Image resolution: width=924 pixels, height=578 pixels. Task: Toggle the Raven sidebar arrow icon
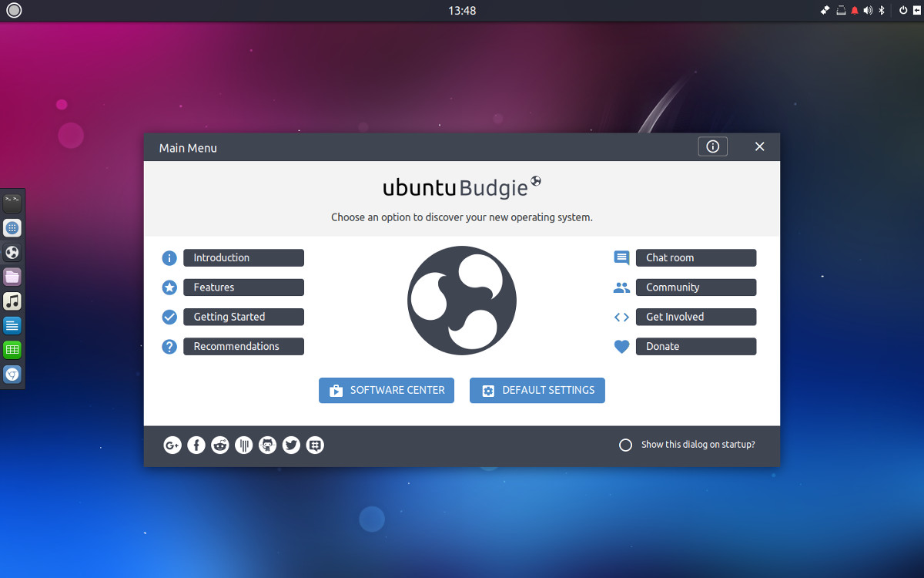[916, 10]
